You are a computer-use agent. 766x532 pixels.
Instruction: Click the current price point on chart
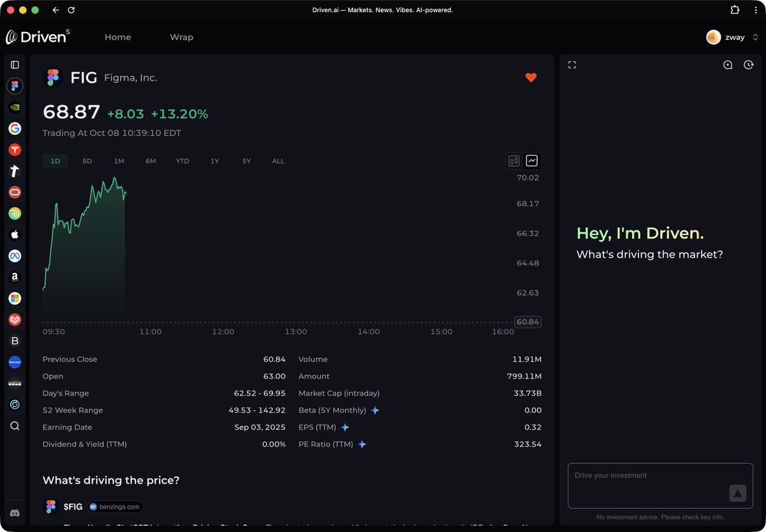tap(124, 193)
